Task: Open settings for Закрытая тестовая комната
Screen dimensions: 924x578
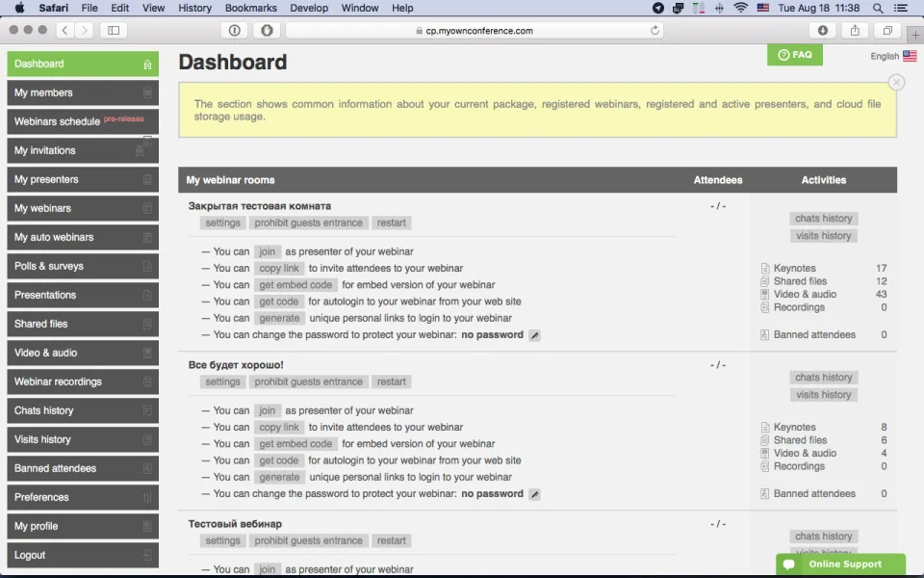Action: (x=222, y=223)
